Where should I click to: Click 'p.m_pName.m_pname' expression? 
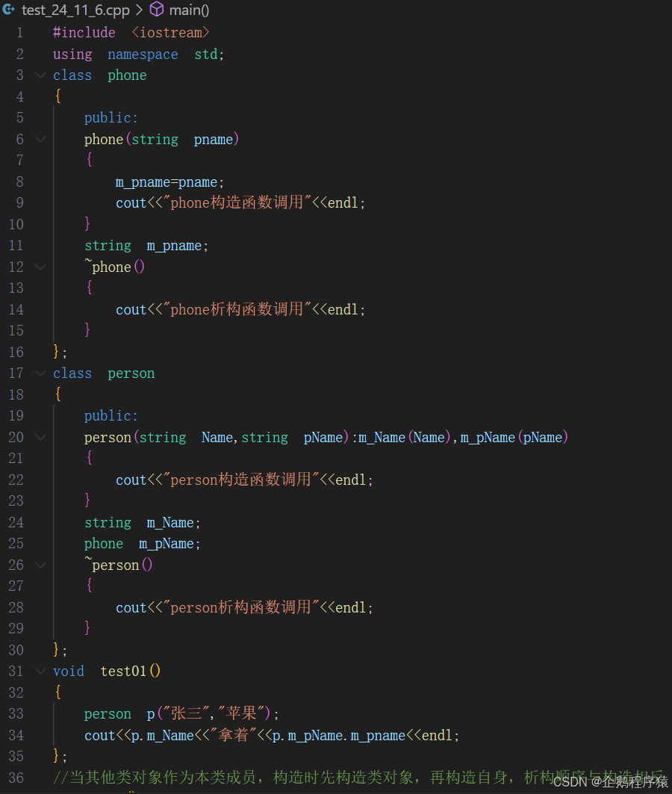[339, 735]
